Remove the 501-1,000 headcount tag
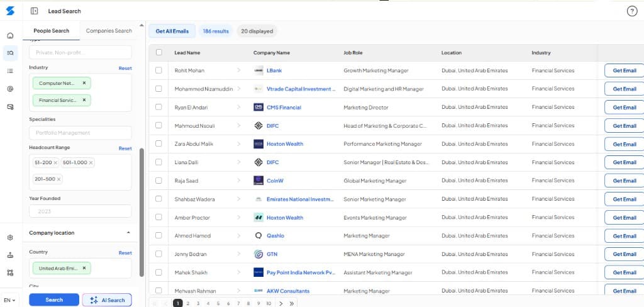Screen dimensions: 644x307 tap(91, 163)
